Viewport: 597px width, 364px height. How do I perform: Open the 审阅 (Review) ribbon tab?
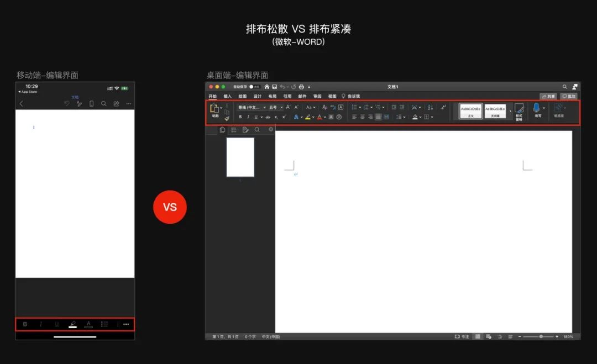pos(317,96)
